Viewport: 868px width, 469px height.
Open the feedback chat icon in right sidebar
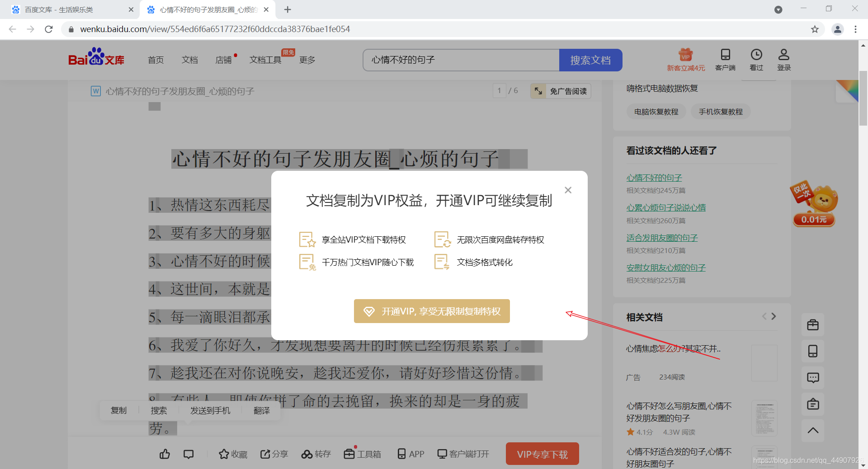tap(812, 378)
